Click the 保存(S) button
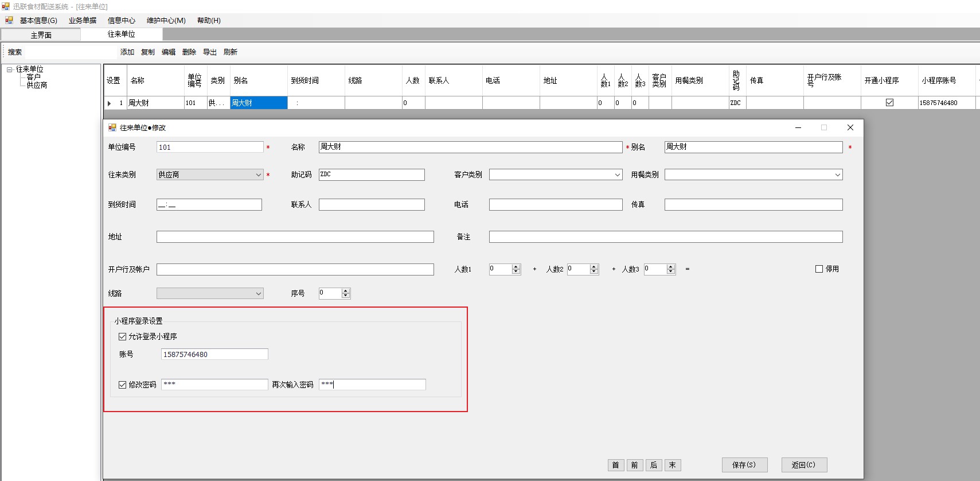The height and width of the screenshot is (481, 980). click(x=744, y=465)
